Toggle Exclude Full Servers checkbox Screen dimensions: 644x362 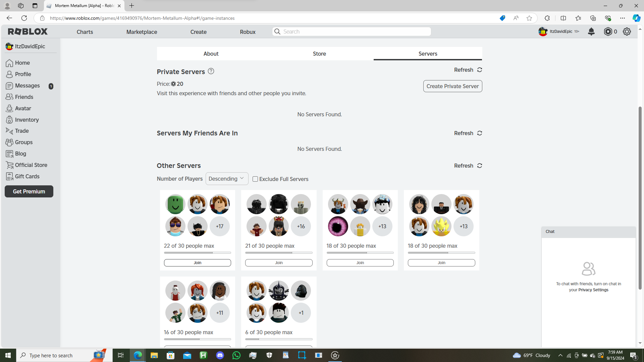(255, 179)
